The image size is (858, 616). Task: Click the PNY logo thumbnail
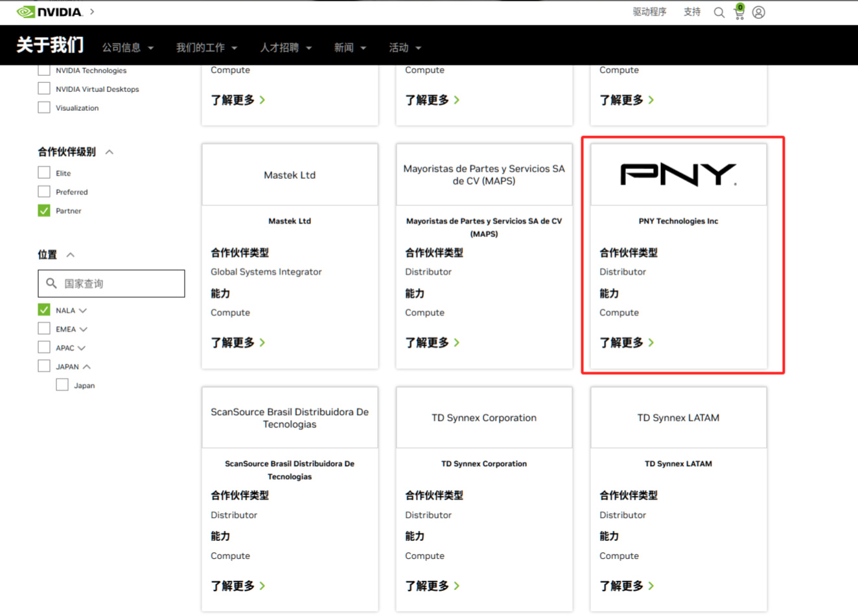pos(678,174)
